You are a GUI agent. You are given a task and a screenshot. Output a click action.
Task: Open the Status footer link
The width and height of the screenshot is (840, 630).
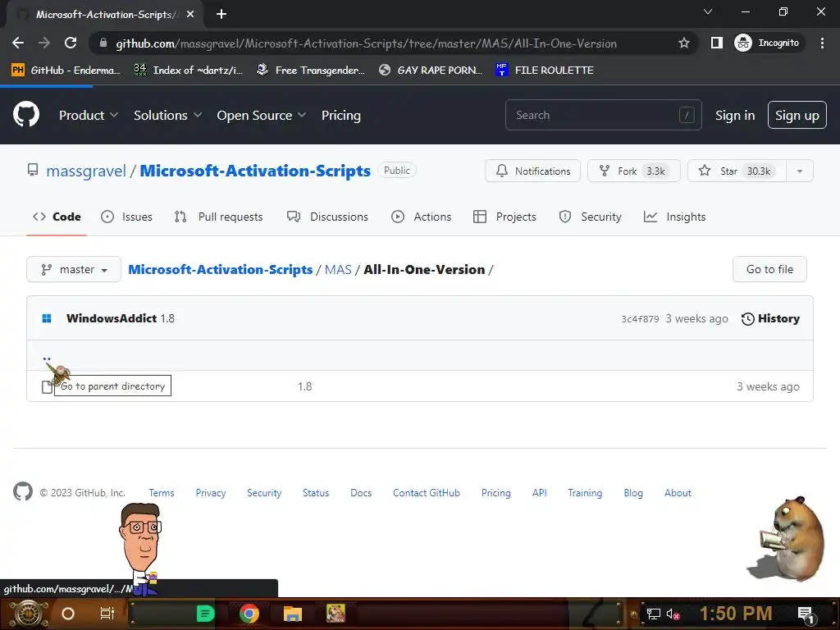[x=316, y=493]
